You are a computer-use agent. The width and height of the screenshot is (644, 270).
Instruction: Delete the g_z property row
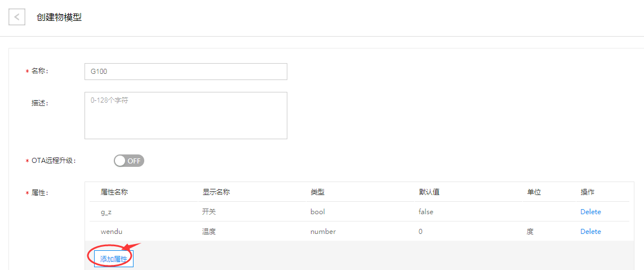[x=590, y=212]
